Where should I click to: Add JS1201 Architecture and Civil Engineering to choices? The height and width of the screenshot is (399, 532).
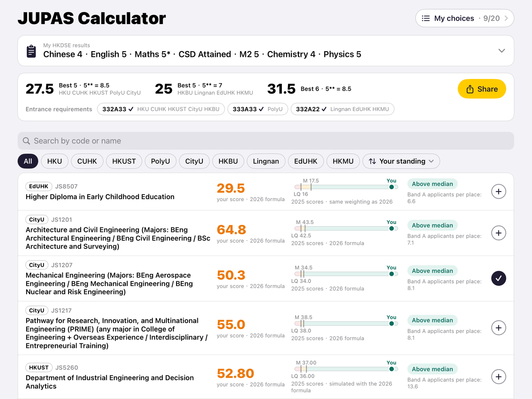coord(499,233)
